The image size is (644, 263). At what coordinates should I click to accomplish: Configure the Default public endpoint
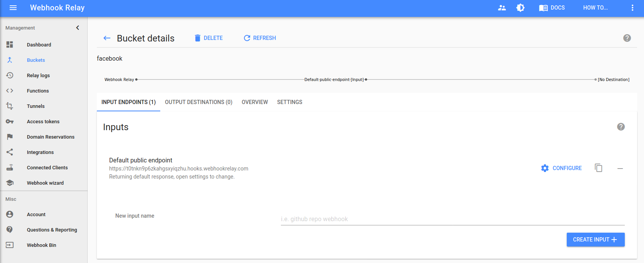561,168
